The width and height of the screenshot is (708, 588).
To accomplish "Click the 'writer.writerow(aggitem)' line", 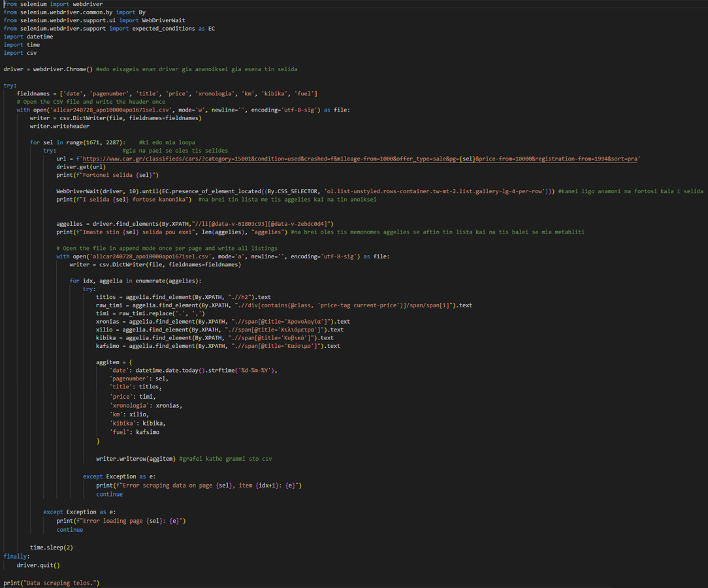I will (x=135, y=459).
